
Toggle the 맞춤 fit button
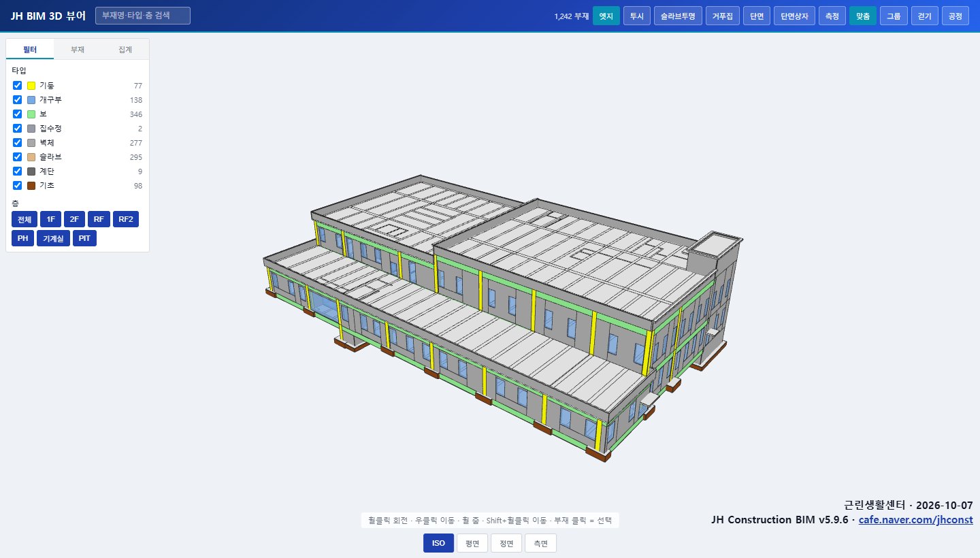coord(862,16)
